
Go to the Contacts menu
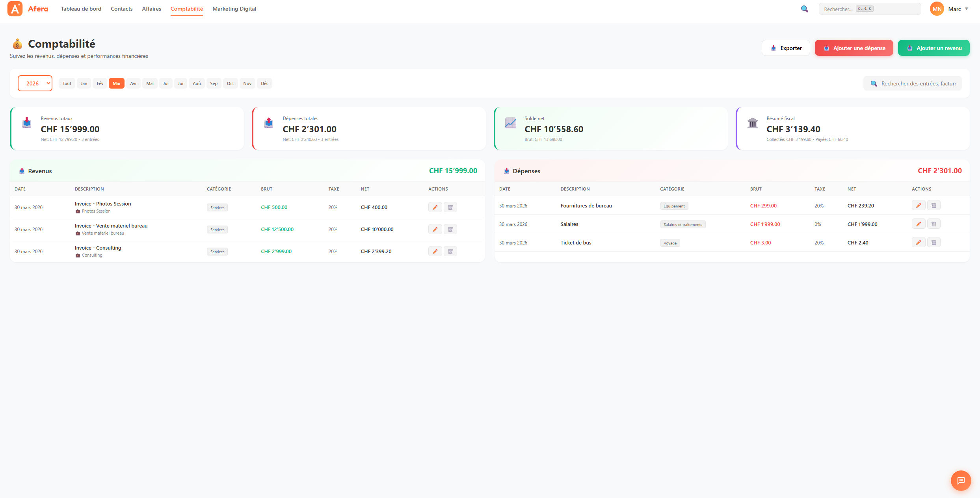pos(121,9)
